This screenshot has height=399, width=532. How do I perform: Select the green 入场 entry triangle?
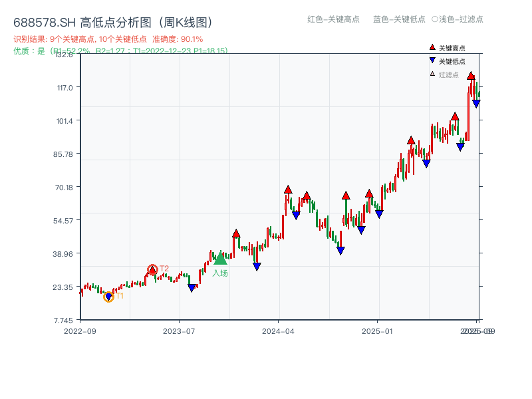click(220, 259)
